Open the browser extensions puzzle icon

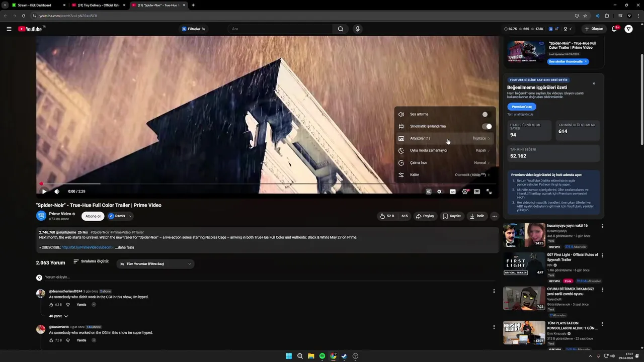tap(607, 16)
